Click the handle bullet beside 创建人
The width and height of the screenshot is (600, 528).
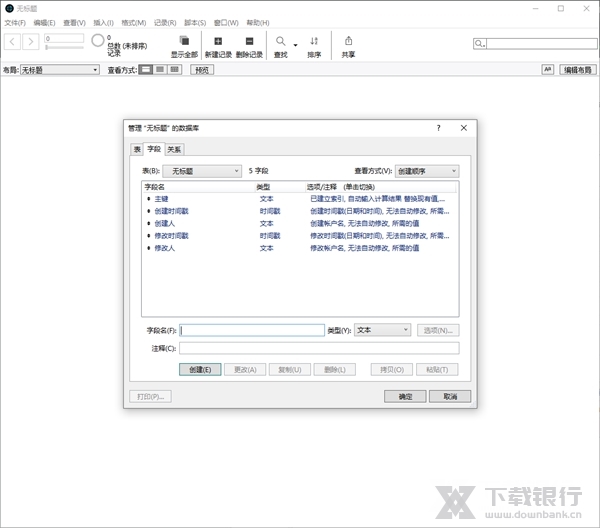[148, 223]
